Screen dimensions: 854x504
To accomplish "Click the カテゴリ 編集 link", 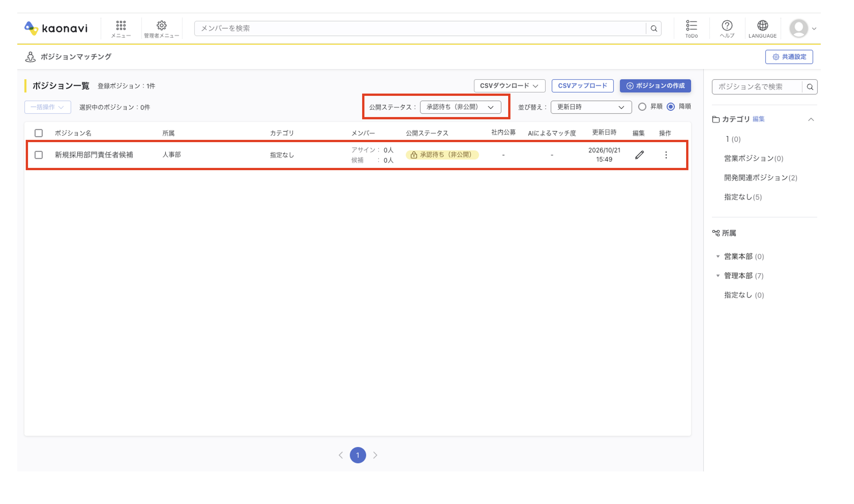I will click(758, 119).
